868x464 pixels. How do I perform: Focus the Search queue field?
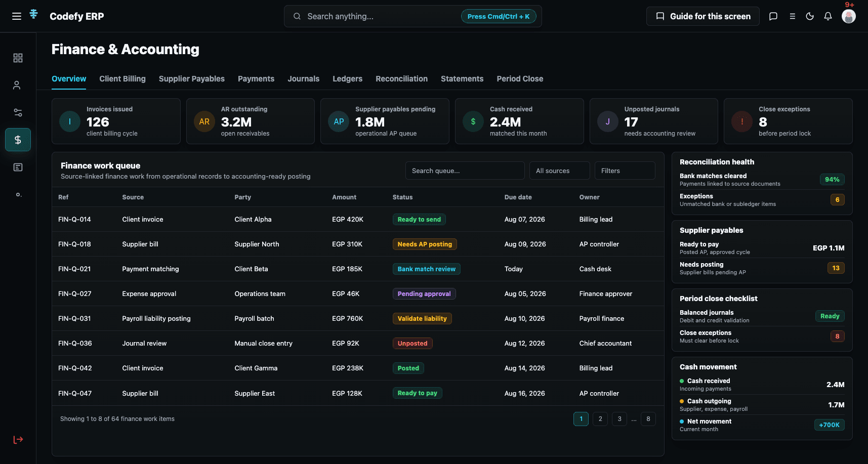[465, 171]
